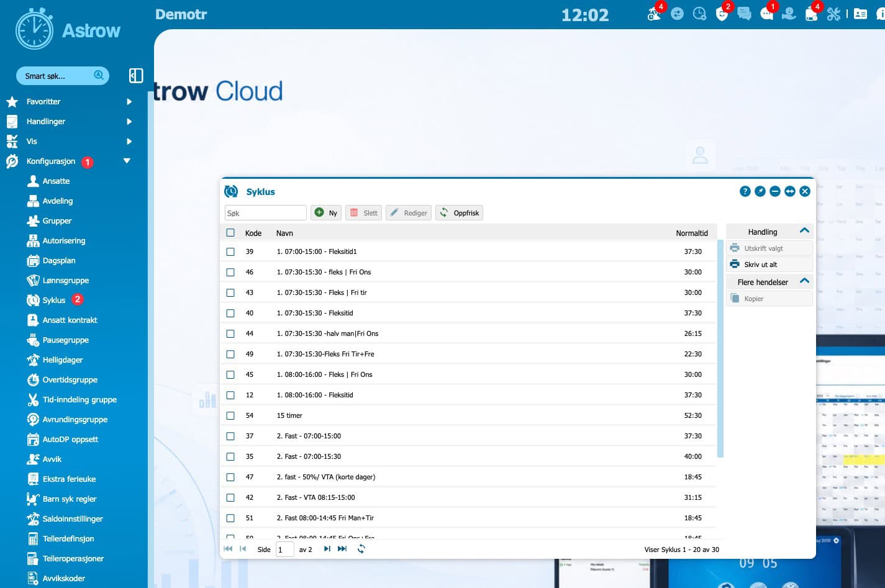Image resolution: width=885 pixels, height=588 pixels.
Task: Click the shield refresh icon in the top bar
Action: pyautogui.click(x=722, y=14)
